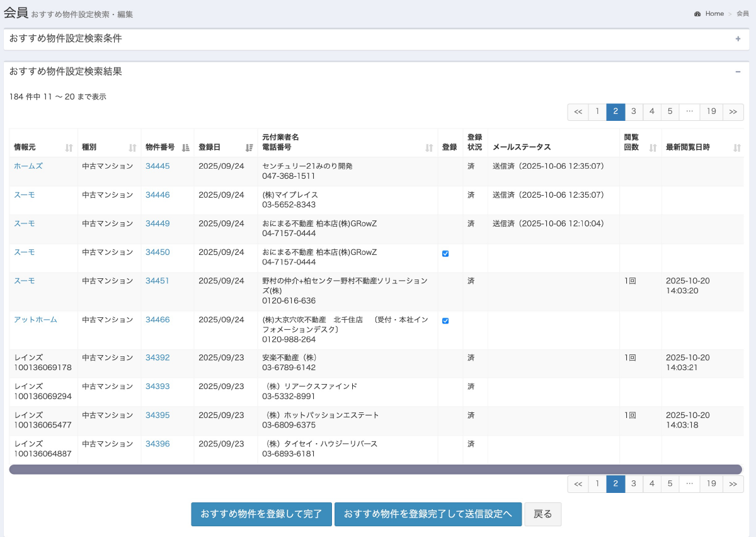Open property number 34395 link
This screenshot has height=537, width=756.
157,415
